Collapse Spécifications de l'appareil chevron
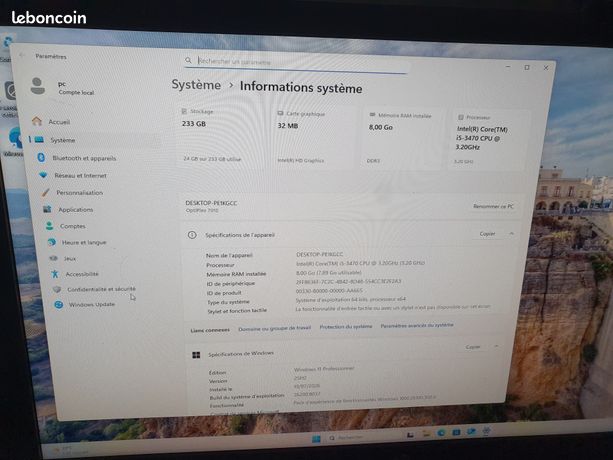The image size is (613, 460). pos(511,234)
